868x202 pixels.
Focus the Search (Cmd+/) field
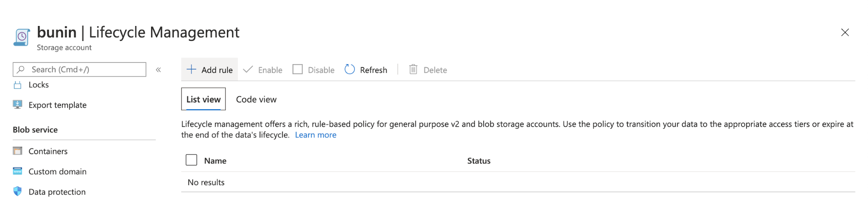point(79,69)
